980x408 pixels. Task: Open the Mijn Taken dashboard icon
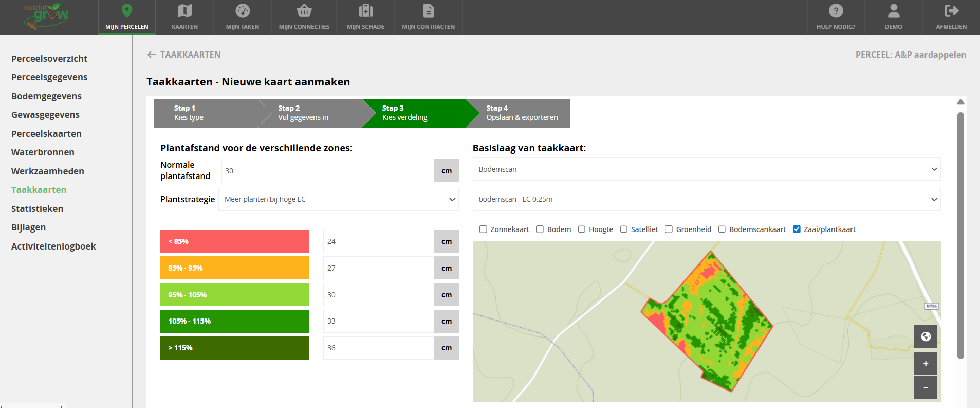coord(243,11)
